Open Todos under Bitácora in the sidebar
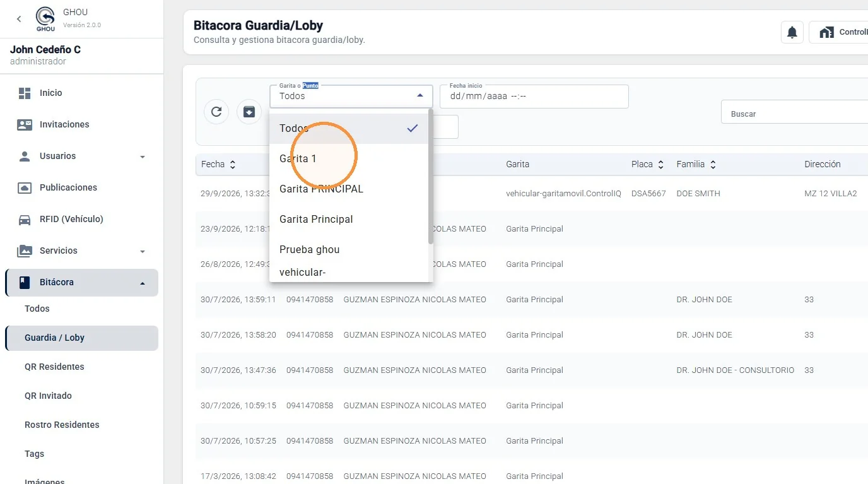Viewport: 868px width, 484px height. coord(81,309)
